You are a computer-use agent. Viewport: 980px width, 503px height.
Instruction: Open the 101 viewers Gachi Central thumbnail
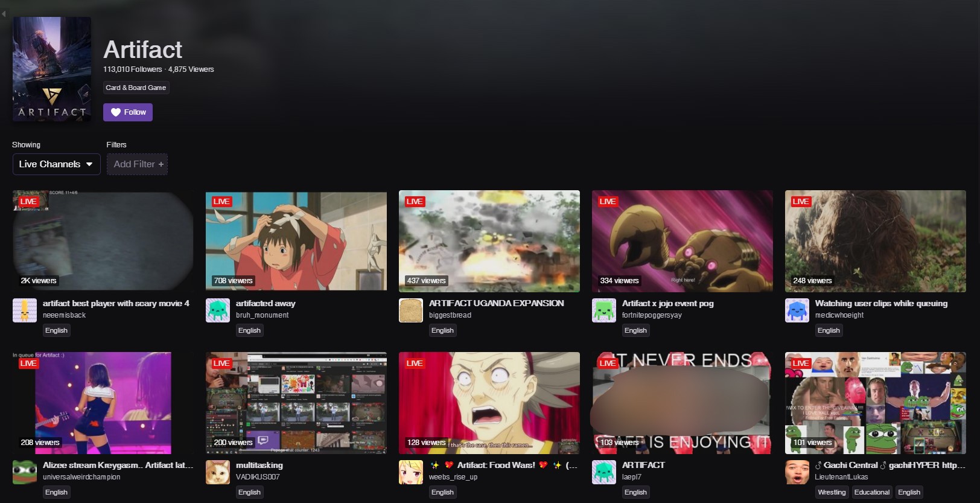[876, 403]
